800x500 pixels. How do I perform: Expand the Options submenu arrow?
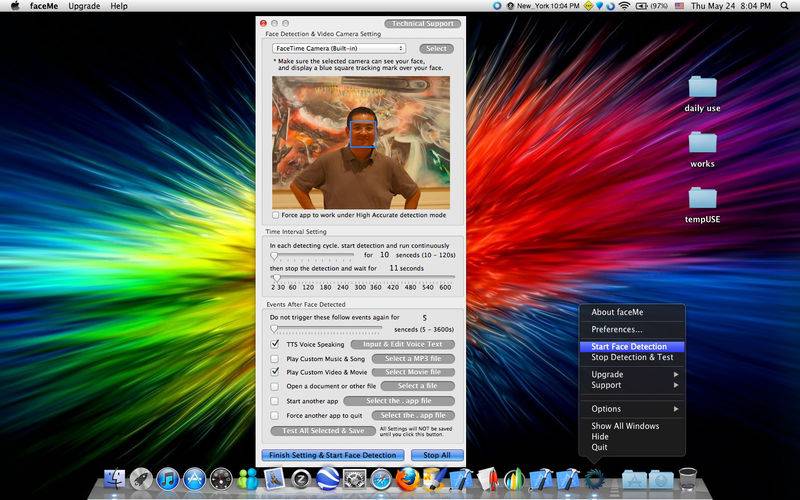coord(676,409)
